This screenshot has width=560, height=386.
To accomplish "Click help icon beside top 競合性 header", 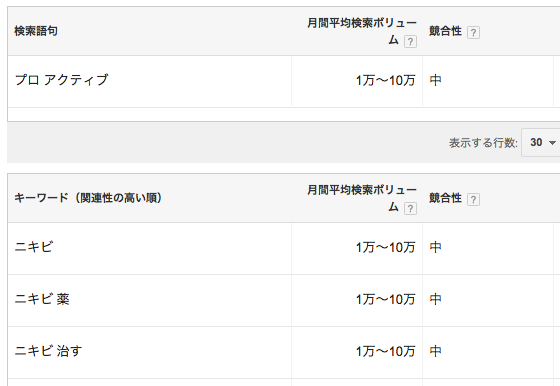I will (473, 32).
